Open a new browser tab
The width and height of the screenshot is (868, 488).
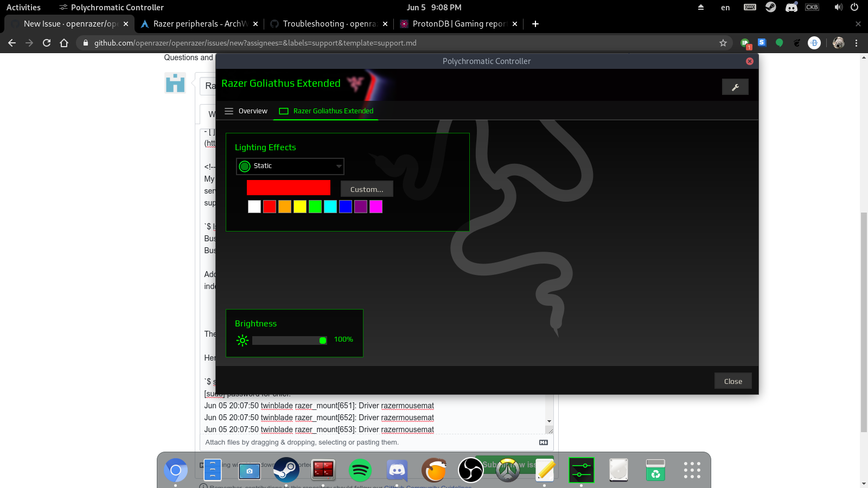click(x=535, y=24)
